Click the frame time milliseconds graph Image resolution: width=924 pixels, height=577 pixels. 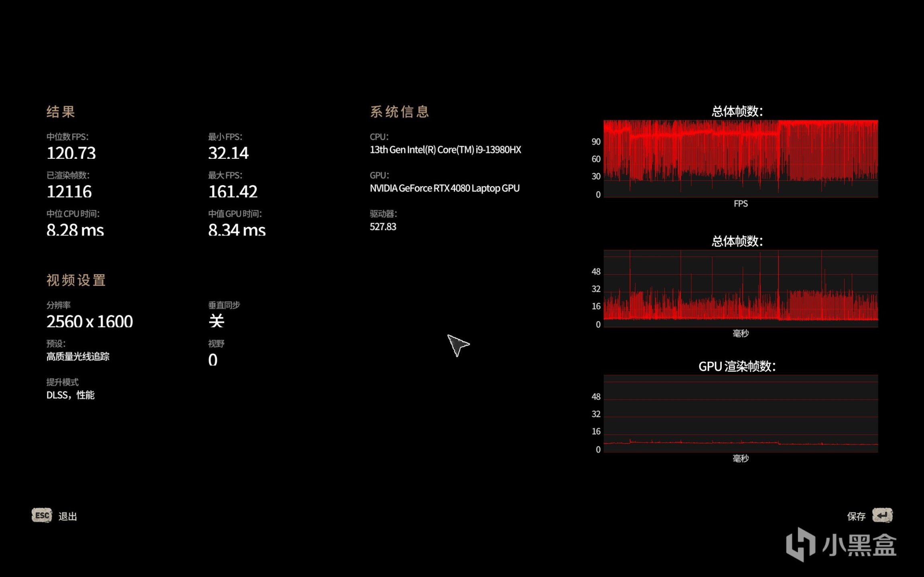(x=740, y=289)
